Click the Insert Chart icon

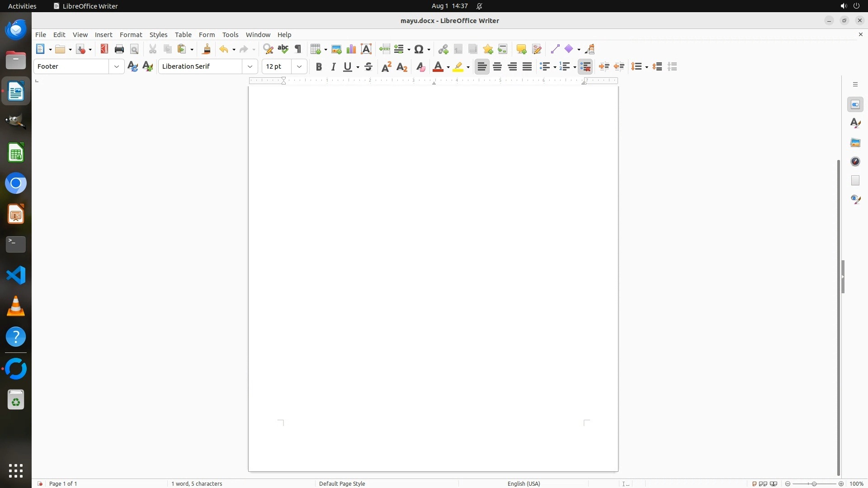click(x=351, y=49)
